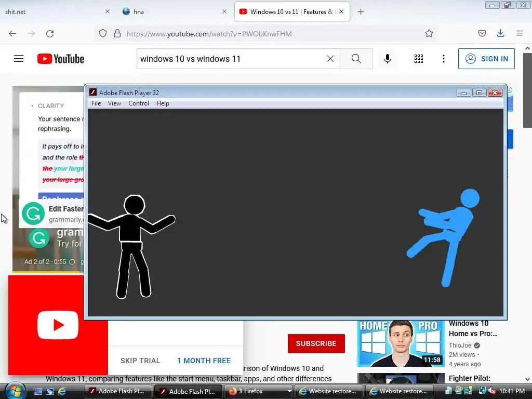
Task: Search with your voice microphone
Action: tap(388, 59)
